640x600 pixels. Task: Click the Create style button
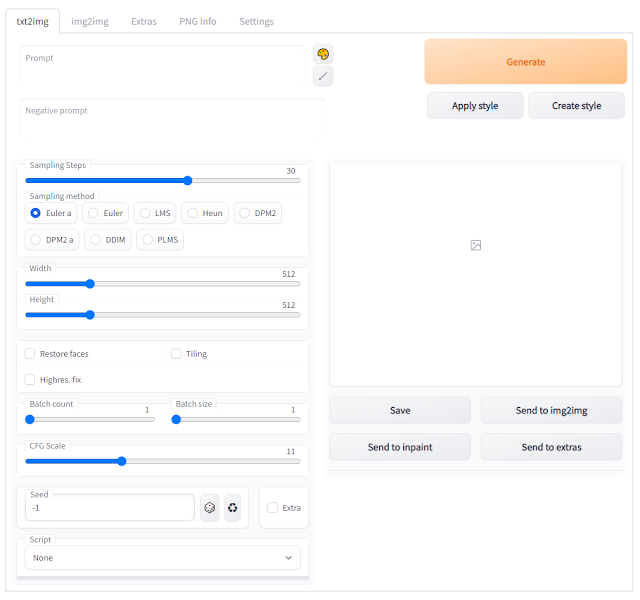tap(576, 106)
